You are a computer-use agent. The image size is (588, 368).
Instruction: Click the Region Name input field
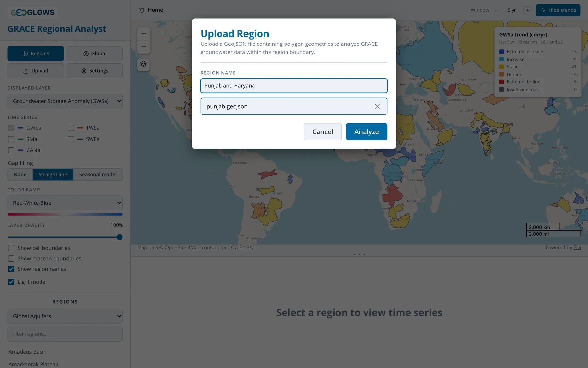(x=294, y=86)
